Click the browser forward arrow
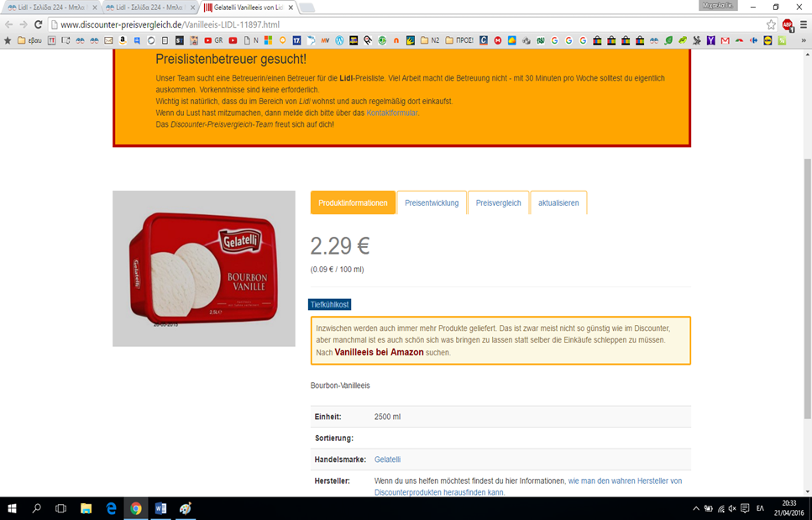The width and height of the screenshot is (812, 520). click(x=24, y=24)
